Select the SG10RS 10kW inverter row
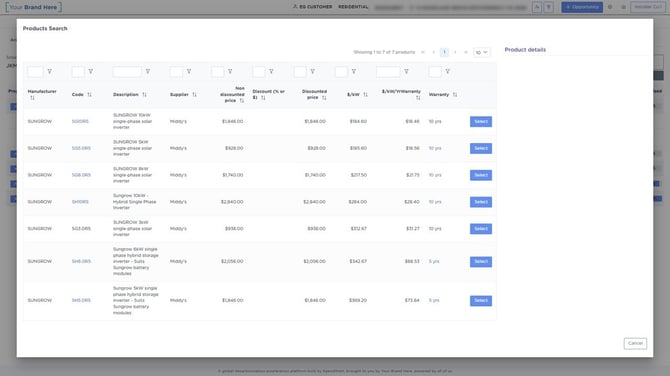This screenshot has width=670, height=376. coord(481,122)
